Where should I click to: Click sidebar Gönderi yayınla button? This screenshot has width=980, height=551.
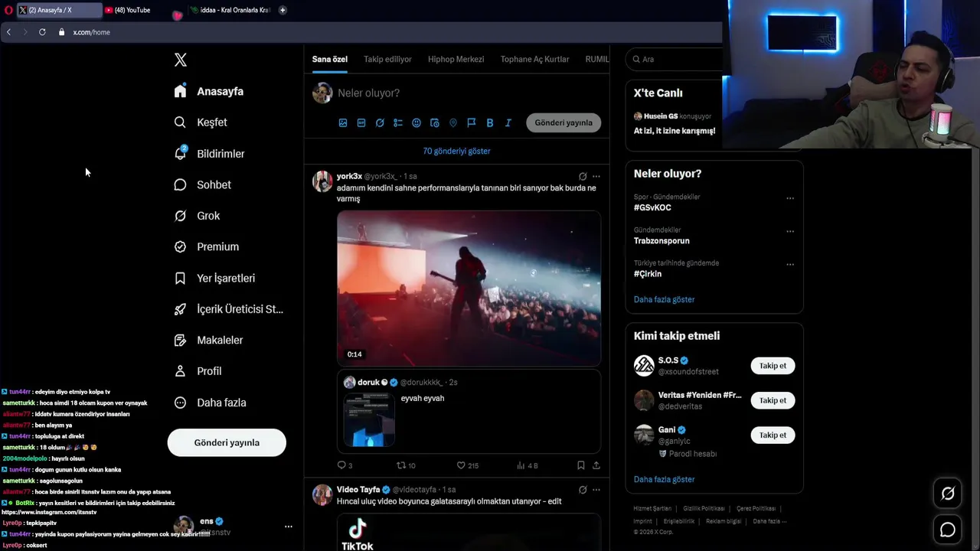pos(227,442)
